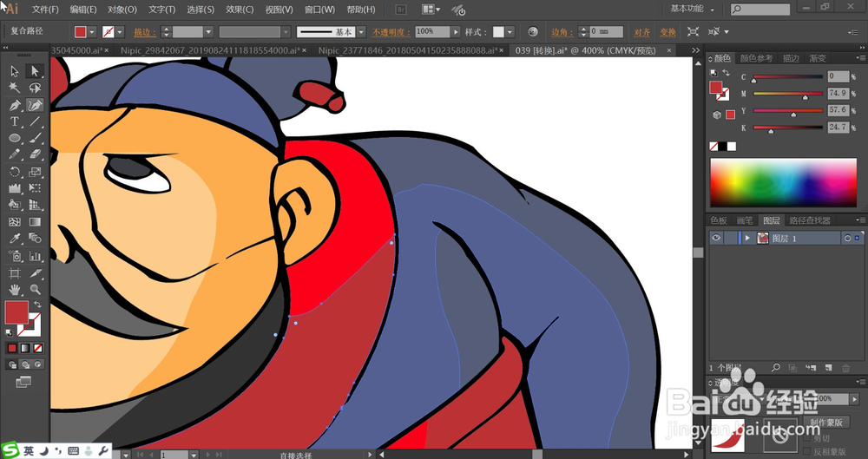
Task: Click the create new sublayer icon
Action: coord(811,368)
